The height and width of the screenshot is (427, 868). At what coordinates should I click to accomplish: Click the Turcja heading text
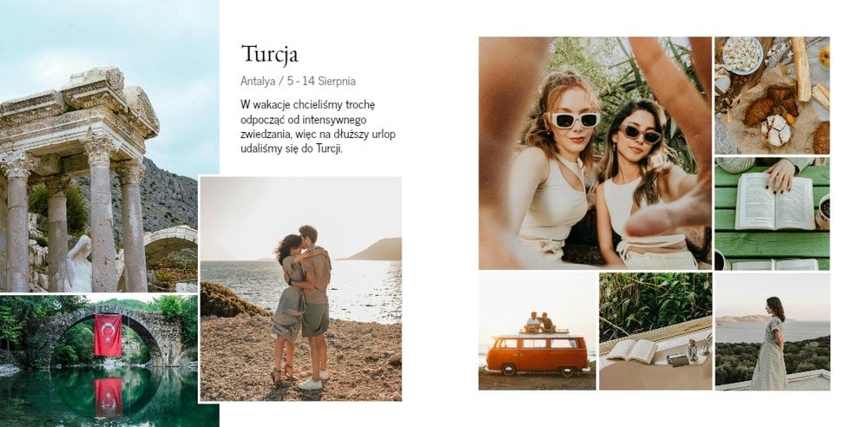pos(270,55)
